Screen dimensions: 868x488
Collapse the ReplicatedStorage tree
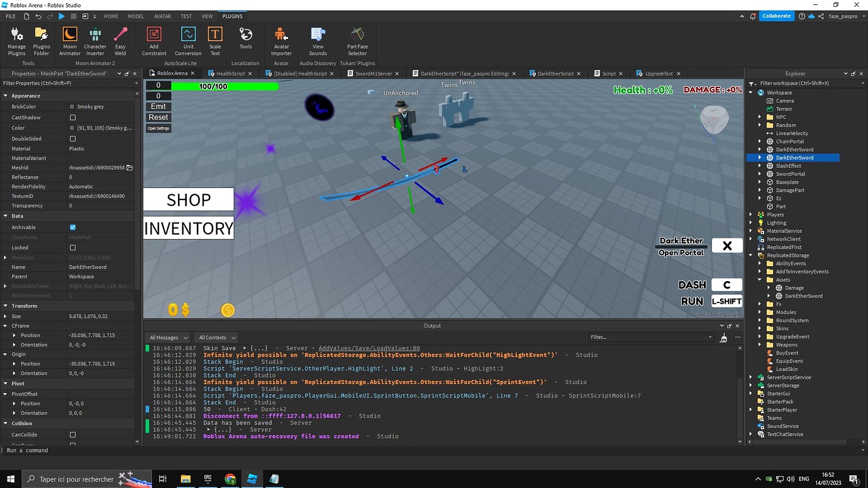pyautogui.click(x=751, y=255)
